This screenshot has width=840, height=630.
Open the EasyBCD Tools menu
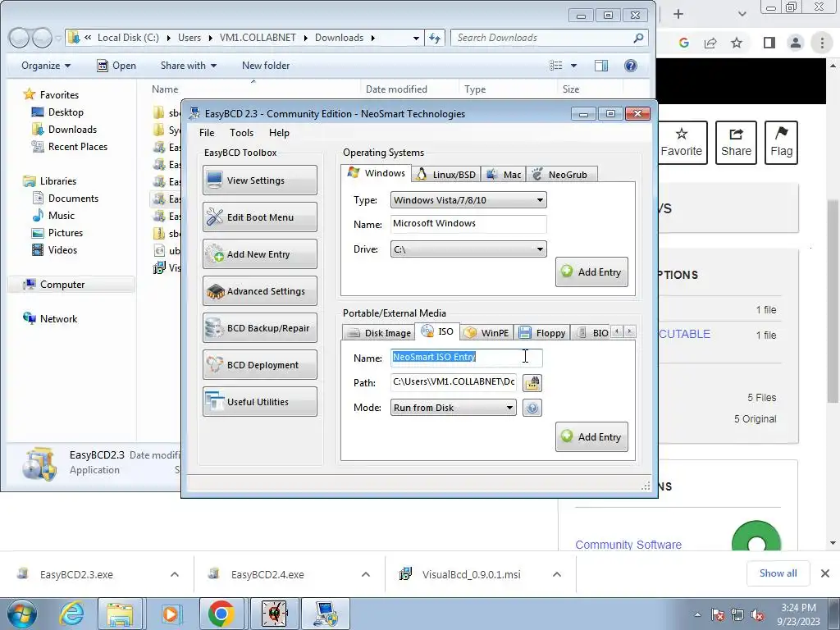(x=242, y=133)
